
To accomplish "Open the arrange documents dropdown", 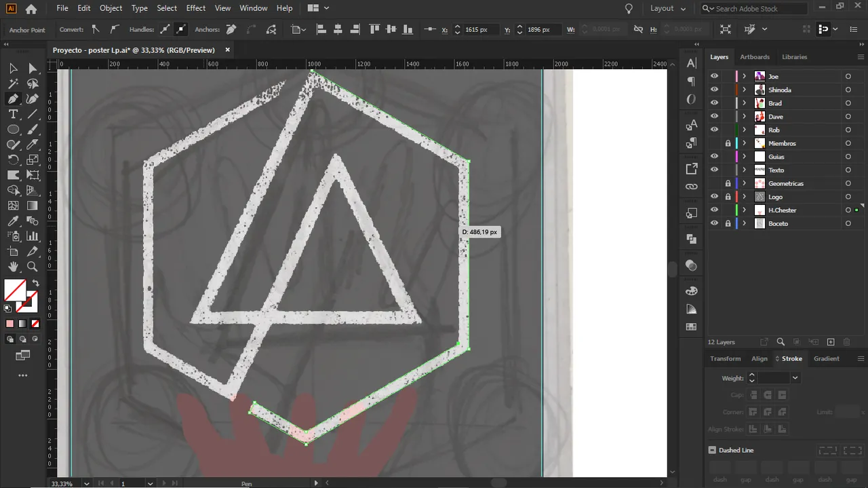I will pos(318,8).
